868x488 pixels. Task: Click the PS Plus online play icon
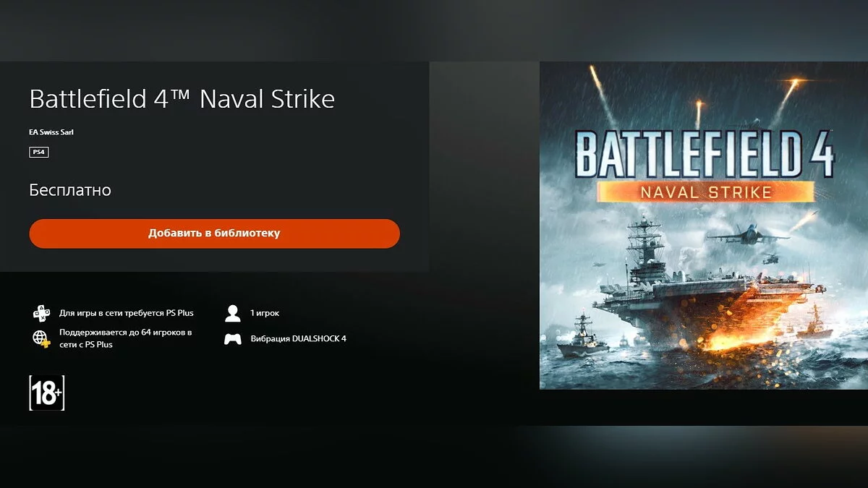(41, 313)
